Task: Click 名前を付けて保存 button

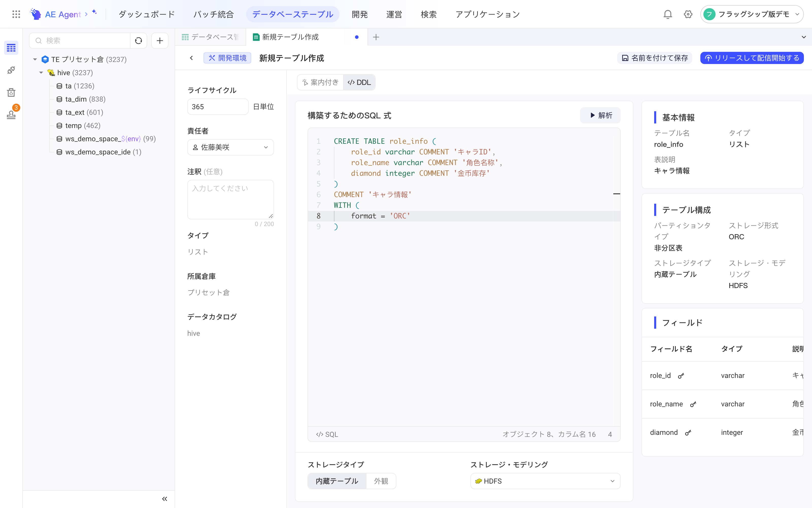Action: tap(655, 58)
